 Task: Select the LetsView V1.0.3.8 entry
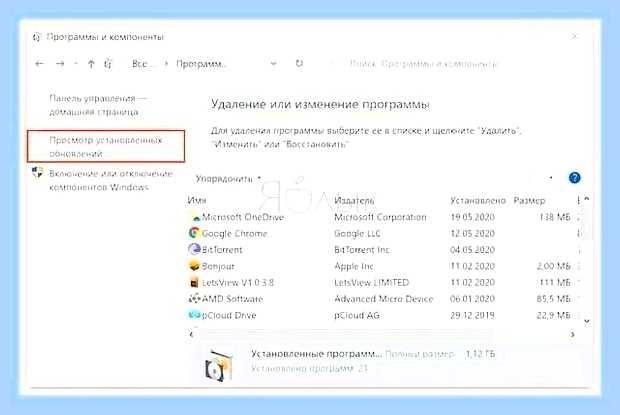[x=238, y=283]
